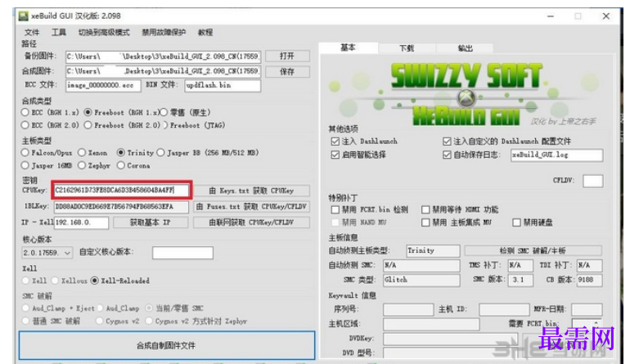Click the 保存 button

pos(287,71)
